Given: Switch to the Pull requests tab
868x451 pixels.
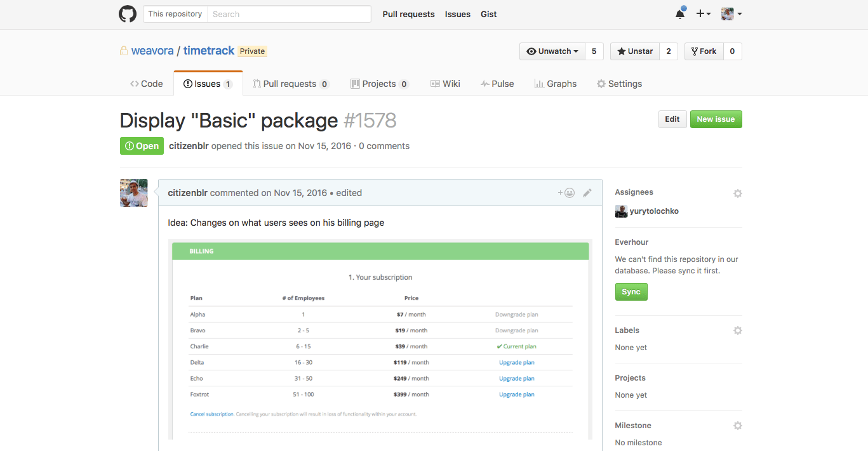Looking at the screenshot, I should [290, 84].
